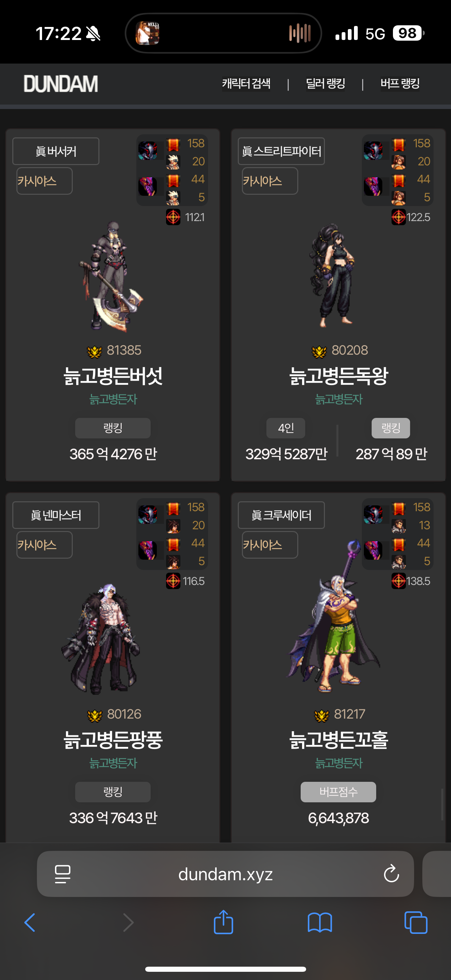This screenshot has height=980, width=451.
Task: Go back with the Safari back arrow
Action: click(x=30, y=923)
